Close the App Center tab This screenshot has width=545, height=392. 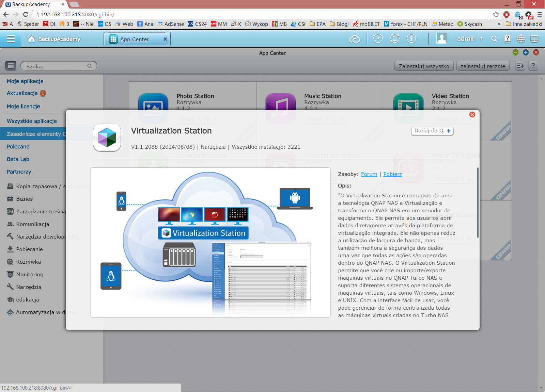165,39
